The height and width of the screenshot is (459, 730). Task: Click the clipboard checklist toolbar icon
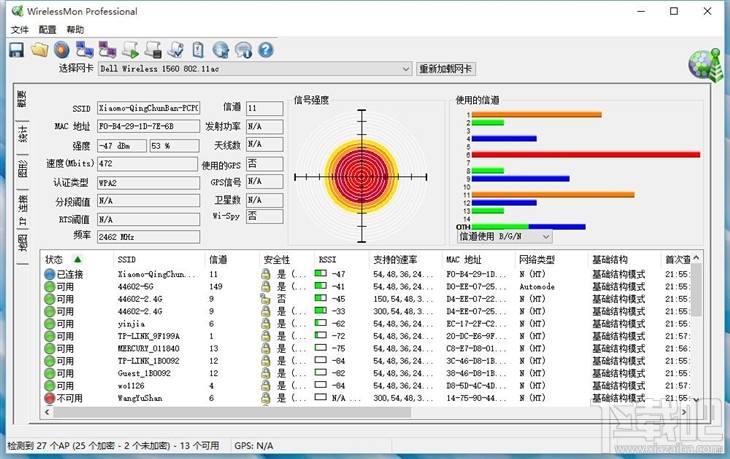[198, 50]
